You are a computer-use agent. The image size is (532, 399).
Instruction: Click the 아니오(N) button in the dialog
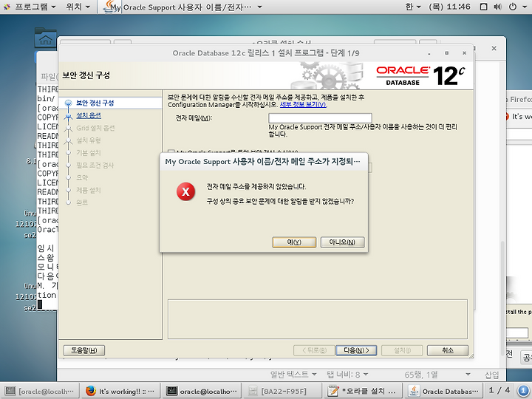click(342, 242)
